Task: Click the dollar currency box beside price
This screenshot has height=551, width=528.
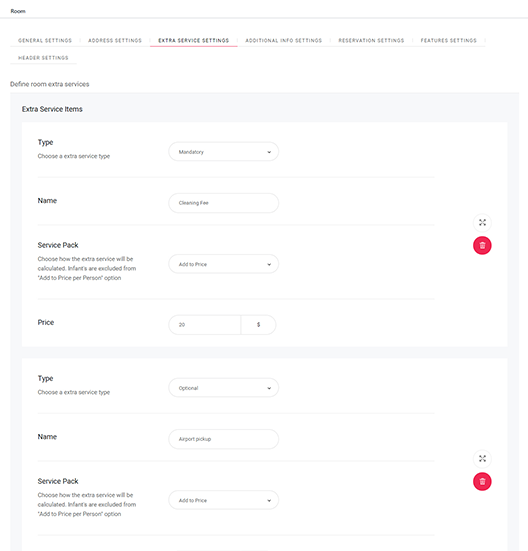Action: (259, 325)
